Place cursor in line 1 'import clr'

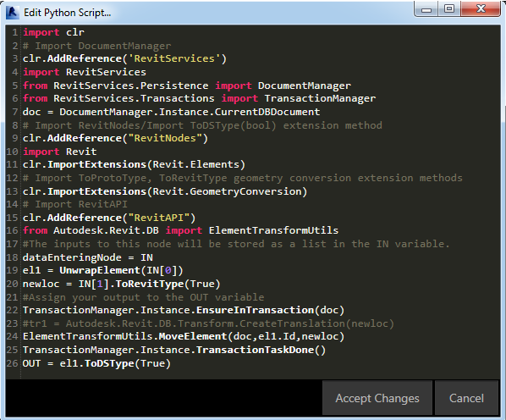pos(53,32)
